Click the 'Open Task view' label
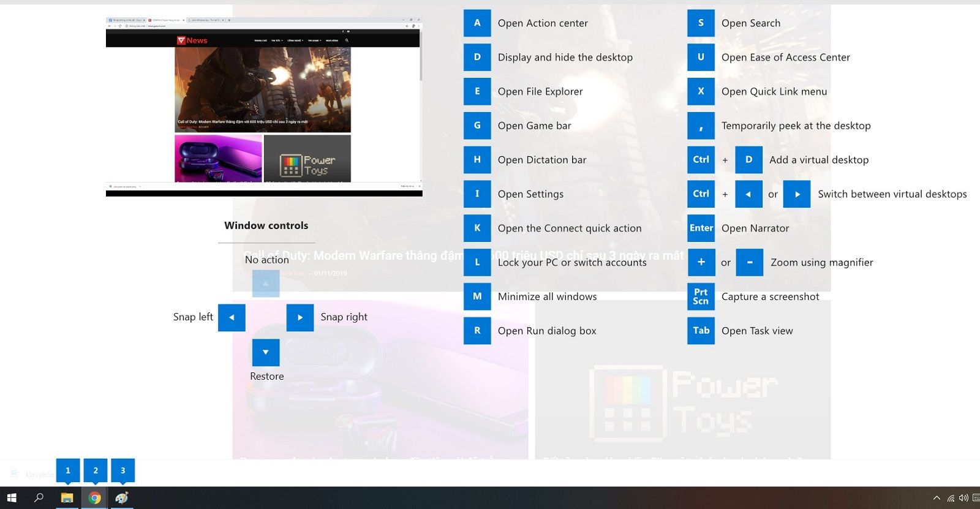The height and width of the screenshot is (509, 980). click(757, 331)
